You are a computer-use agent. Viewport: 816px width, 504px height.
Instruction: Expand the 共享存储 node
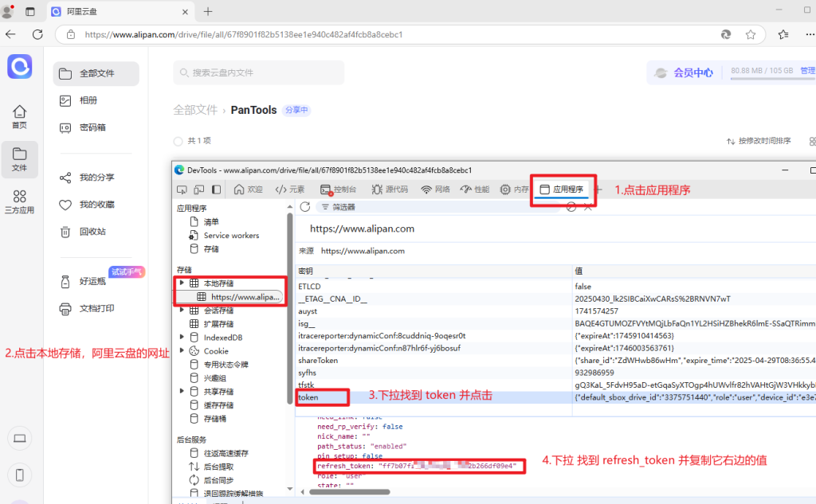tap(182, 391)
